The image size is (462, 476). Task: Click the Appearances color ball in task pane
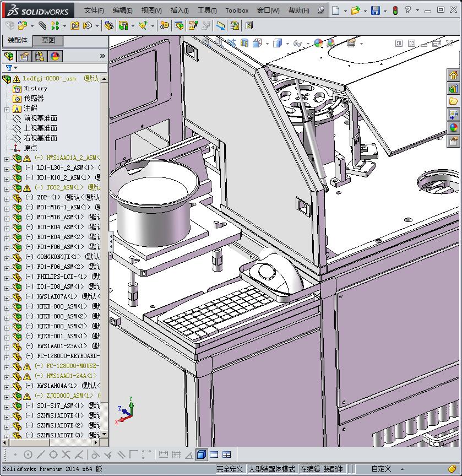pos(453,128)
